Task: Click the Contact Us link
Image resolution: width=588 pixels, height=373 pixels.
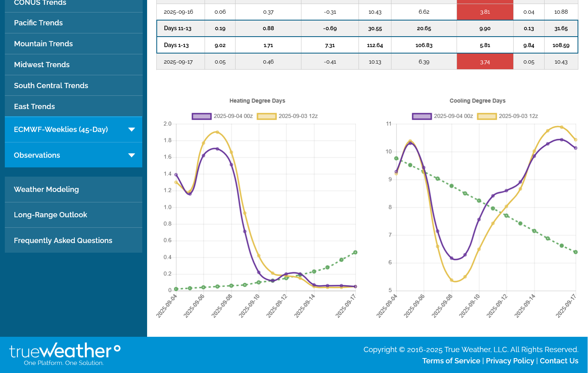Action: (x=559, y=361)
